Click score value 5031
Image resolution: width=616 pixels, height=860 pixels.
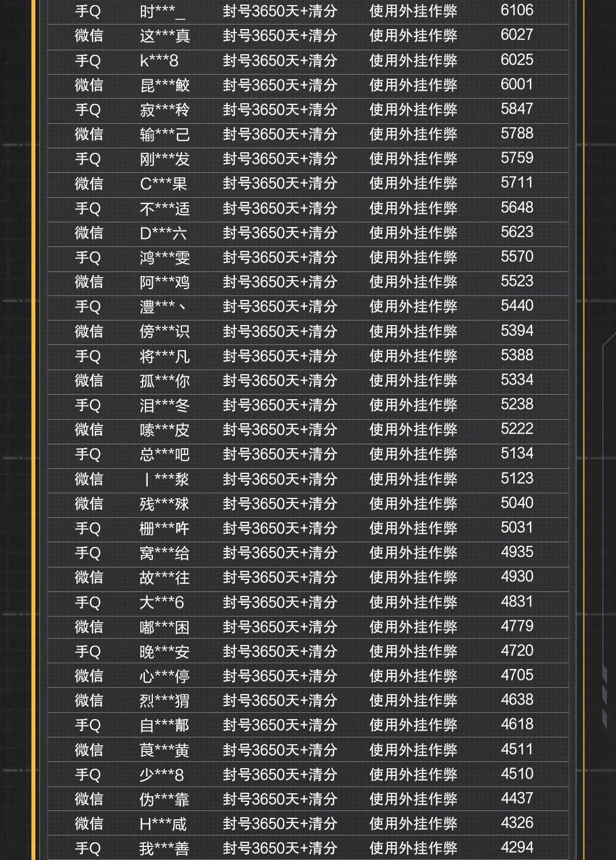[517, 528]
